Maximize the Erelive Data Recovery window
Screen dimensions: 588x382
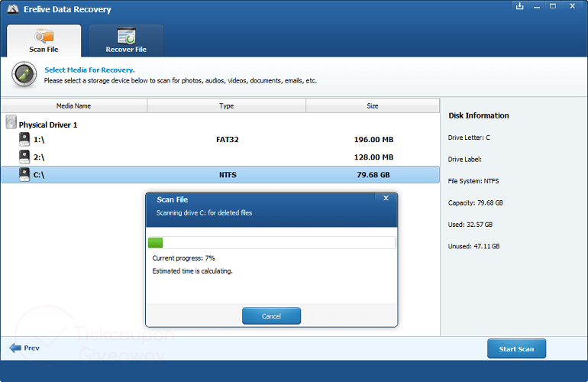[553, 6]
